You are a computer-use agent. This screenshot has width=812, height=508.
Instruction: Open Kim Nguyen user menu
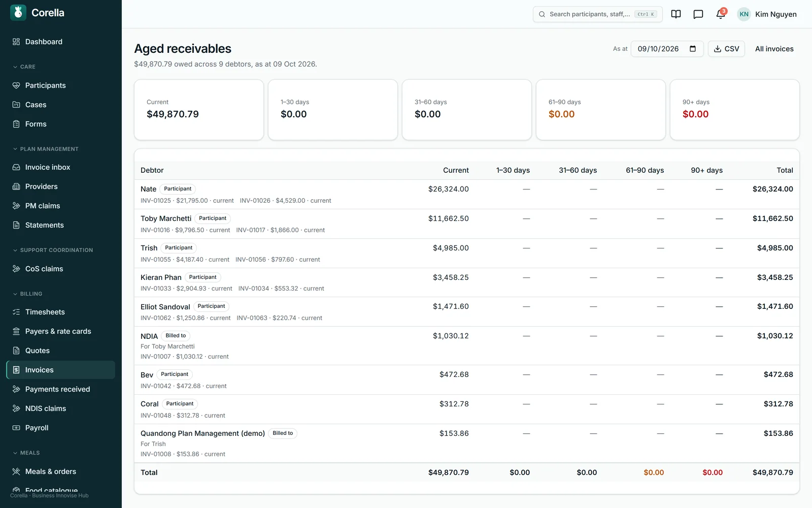(x=767, y=14)
